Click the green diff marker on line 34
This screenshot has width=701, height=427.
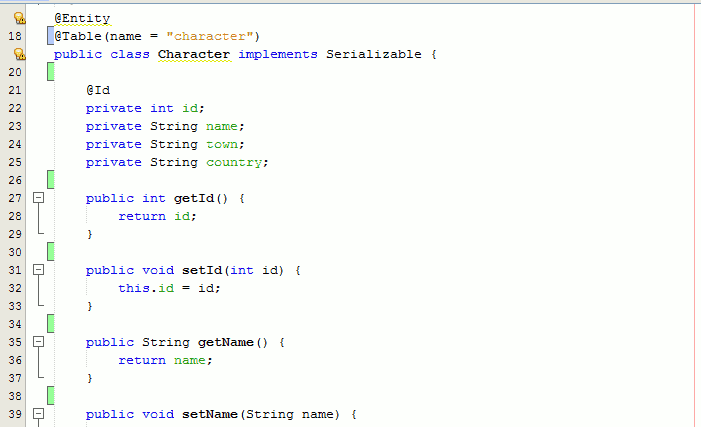(x=49, y=324)
